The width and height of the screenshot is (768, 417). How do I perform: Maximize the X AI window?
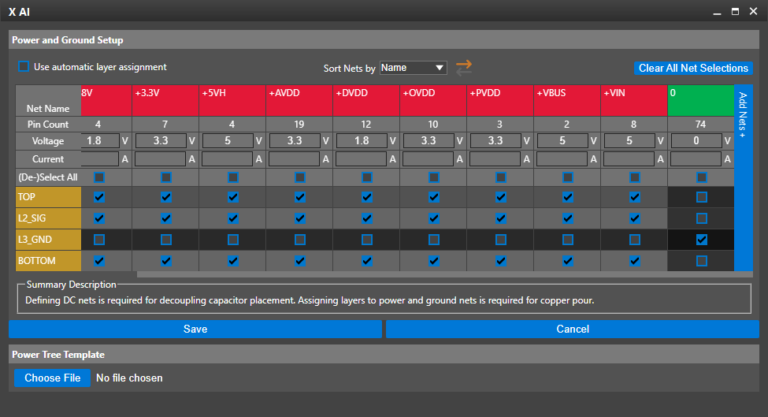[x=735, y=12]
